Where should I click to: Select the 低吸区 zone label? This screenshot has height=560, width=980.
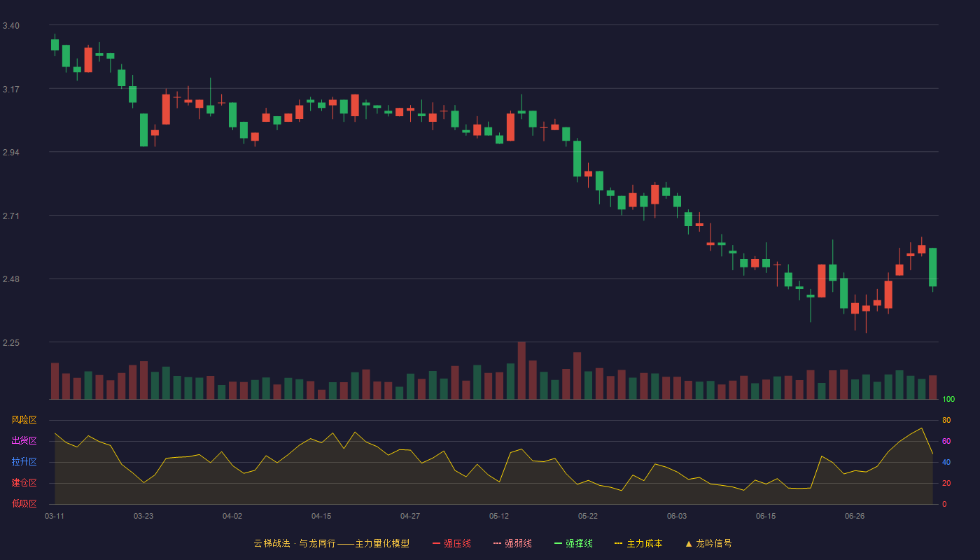point(24,503)
